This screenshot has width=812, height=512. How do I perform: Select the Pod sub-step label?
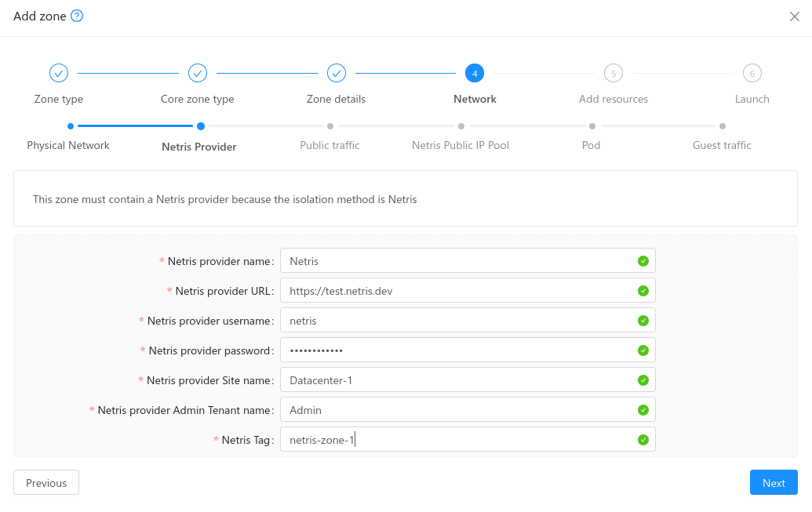click(591, 145)
